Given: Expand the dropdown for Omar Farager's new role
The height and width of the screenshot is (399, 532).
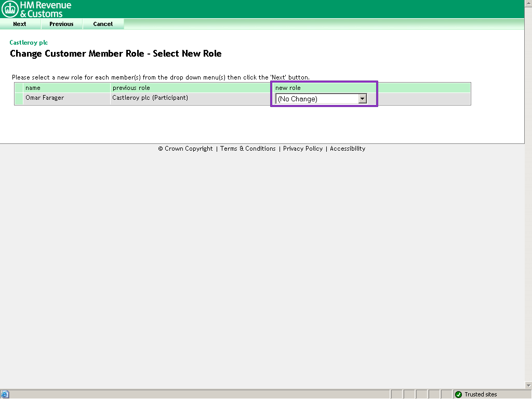Looking at the screenshot, I should pos(362,98).
